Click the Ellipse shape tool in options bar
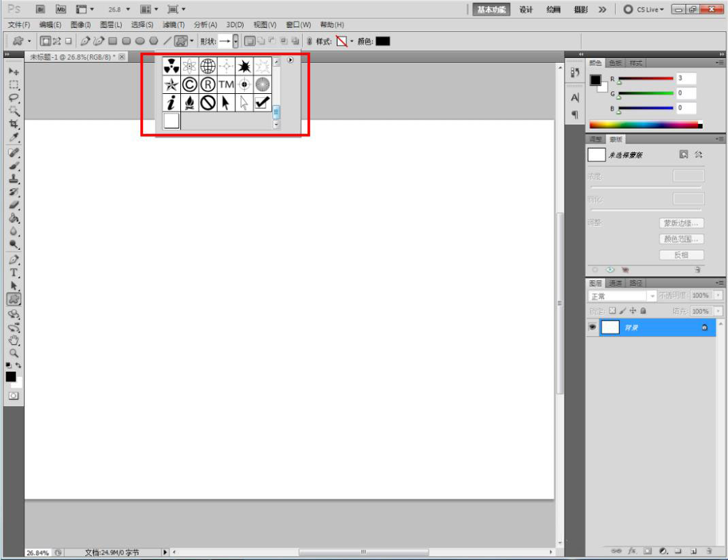 click(139, 41)
